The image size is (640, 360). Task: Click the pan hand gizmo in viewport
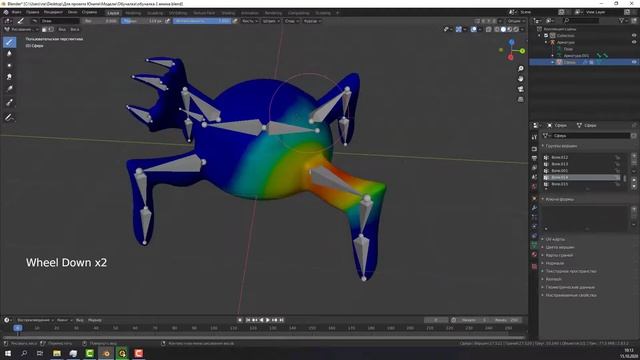point(521,79)
